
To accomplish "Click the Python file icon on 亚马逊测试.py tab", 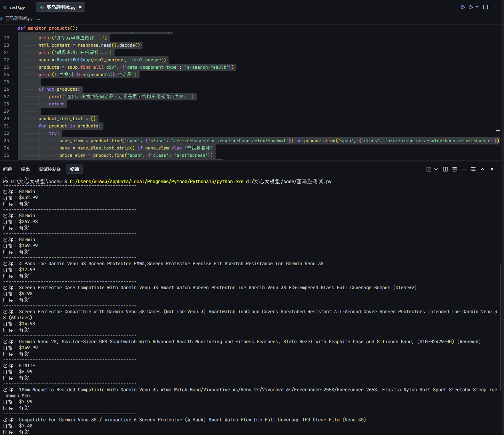I will [x=42, y=7].
